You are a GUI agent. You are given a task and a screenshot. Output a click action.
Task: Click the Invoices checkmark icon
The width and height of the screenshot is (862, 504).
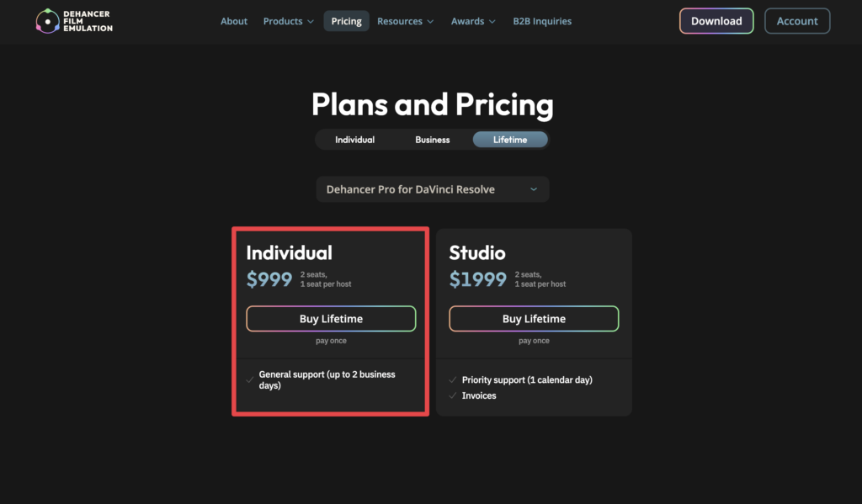[453, 395]
